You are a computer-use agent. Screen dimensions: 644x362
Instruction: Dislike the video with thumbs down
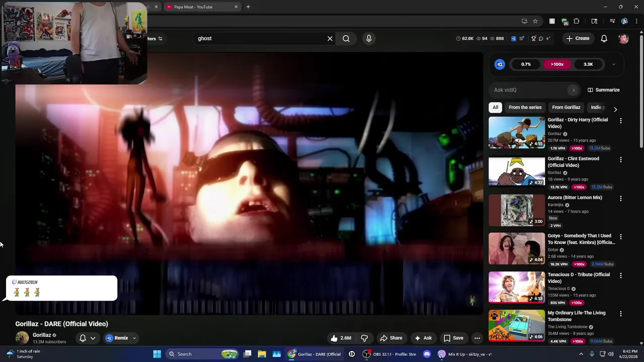[x=364, y=338]
